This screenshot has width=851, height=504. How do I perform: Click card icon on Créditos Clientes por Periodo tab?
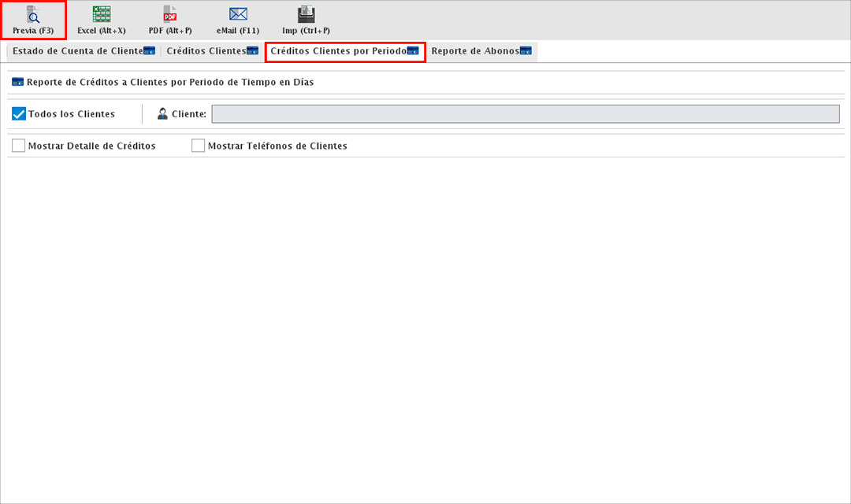click(x=413, y=51)
